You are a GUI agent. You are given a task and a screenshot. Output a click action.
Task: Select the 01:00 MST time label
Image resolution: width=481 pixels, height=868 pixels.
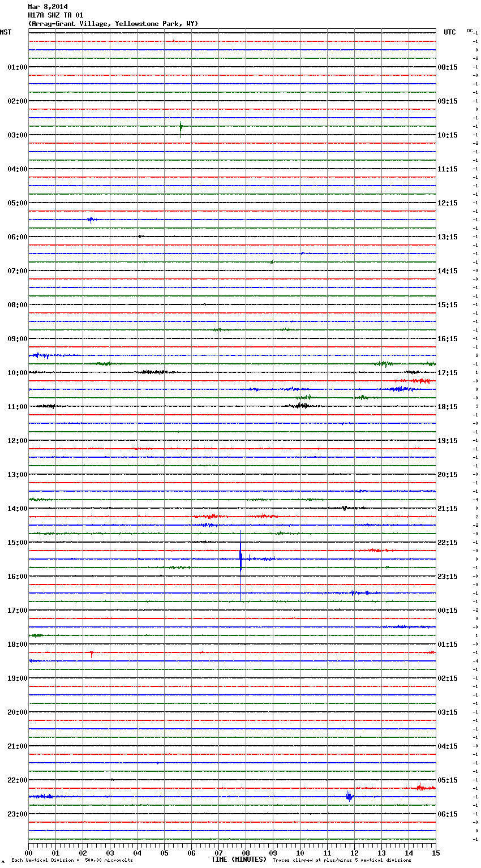pyautogui.click(x=18, y=67)
